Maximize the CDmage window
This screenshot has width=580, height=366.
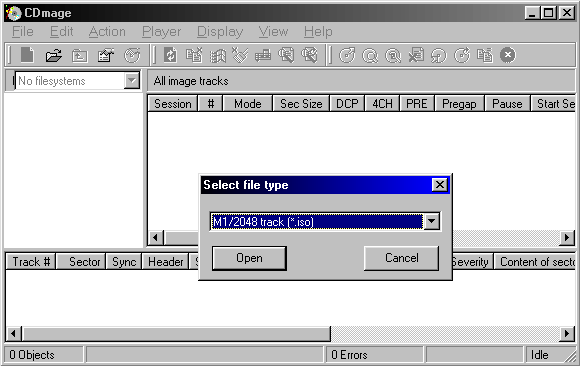(549, 13)
